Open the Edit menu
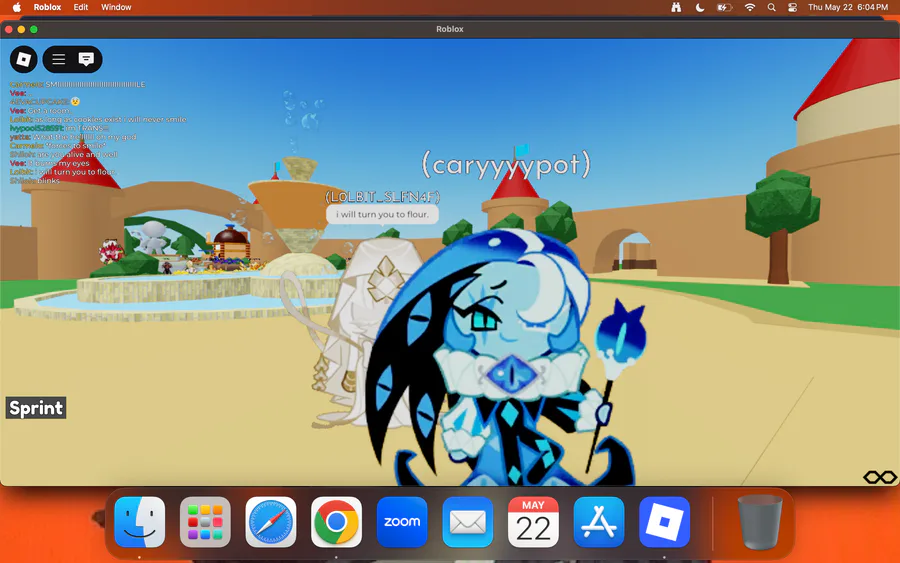 pyautogui.click(x=81, y=7)
